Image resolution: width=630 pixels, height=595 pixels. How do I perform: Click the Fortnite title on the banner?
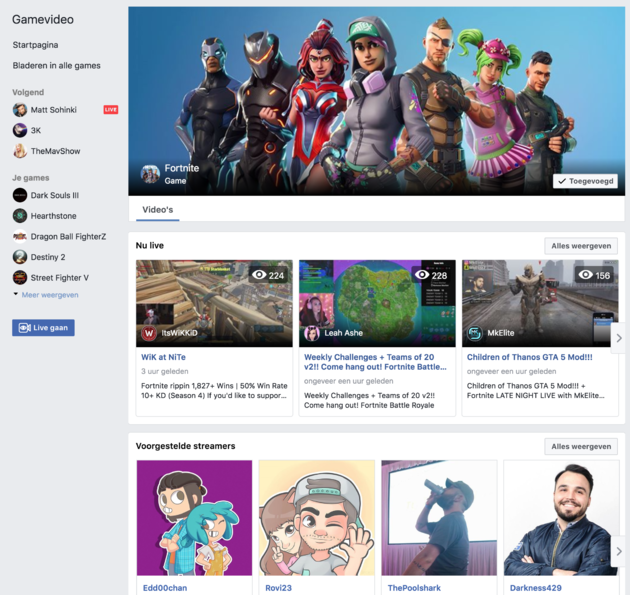click(x=182, y=168)
